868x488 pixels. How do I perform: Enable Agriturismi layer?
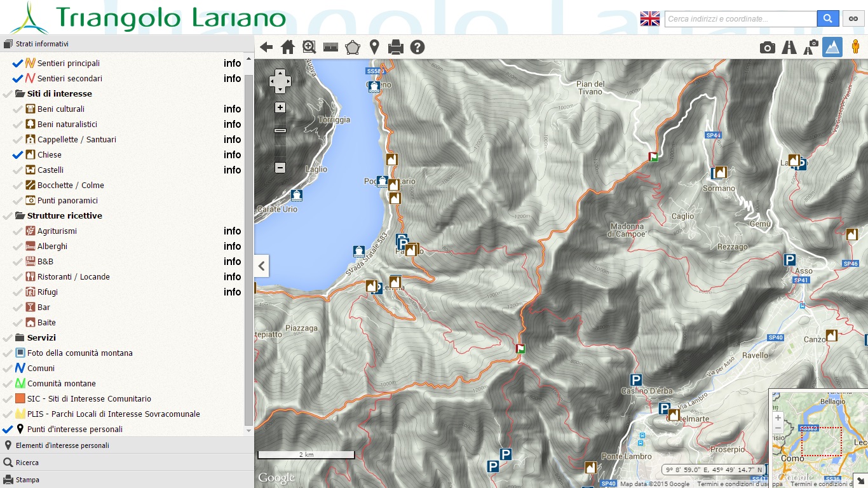coord(18,231)
